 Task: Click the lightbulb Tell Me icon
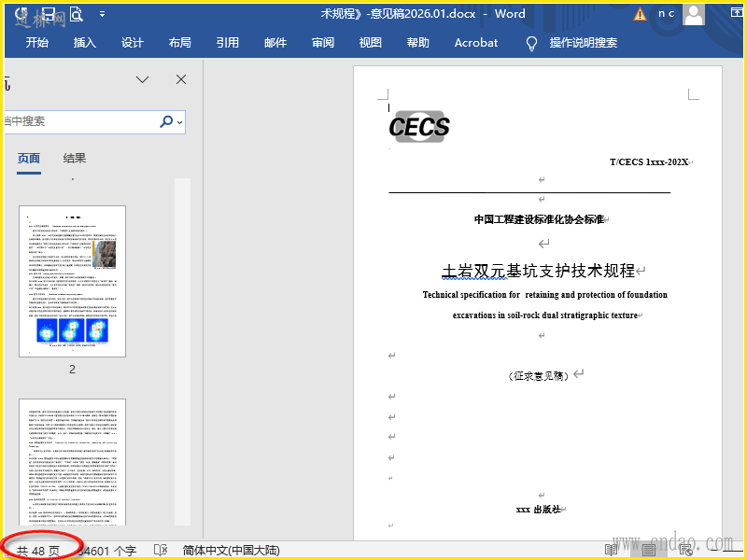[531, 43]
